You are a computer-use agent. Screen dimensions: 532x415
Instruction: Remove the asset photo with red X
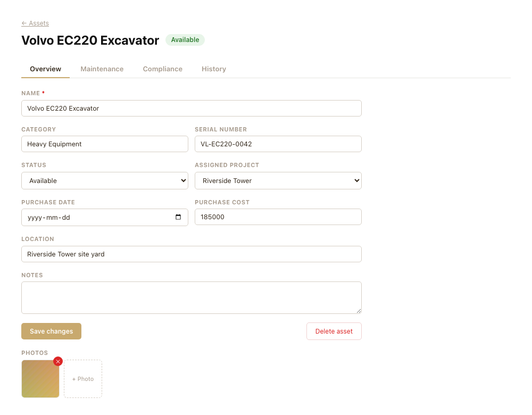[x=58, y=361]
